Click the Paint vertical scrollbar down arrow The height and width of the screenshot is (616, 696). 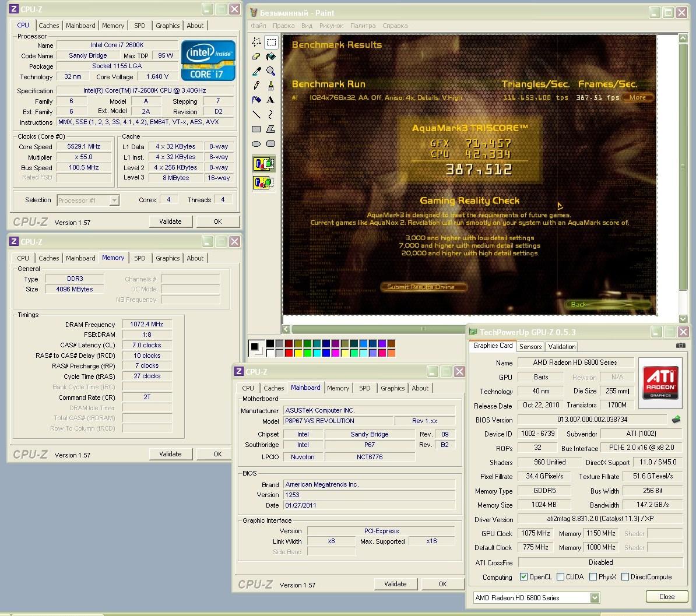tap(683, 319)
